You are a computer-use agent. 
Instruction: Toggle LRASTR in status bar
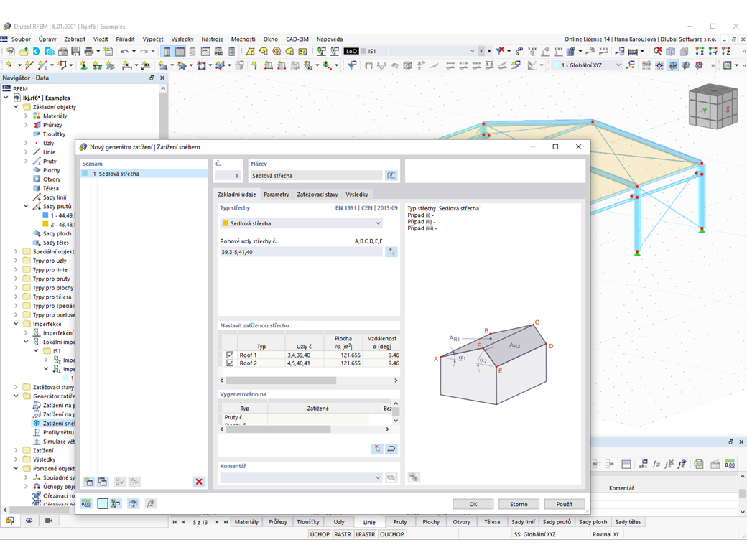click(366, 534)
